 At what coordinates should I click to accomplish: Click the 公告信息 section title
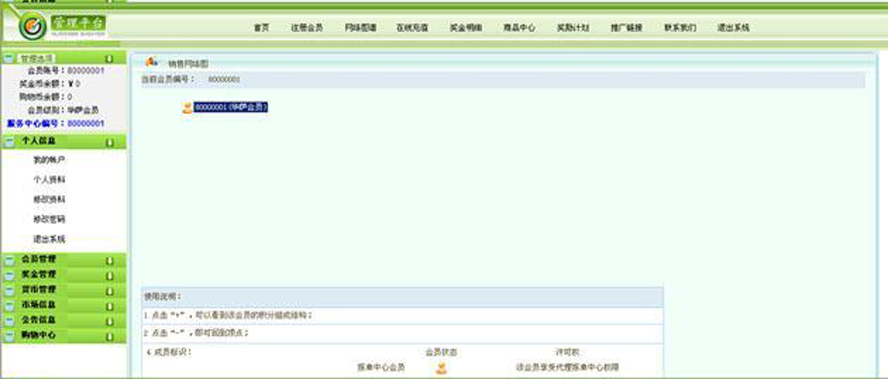pyautogui.click(x=39, y=320)
